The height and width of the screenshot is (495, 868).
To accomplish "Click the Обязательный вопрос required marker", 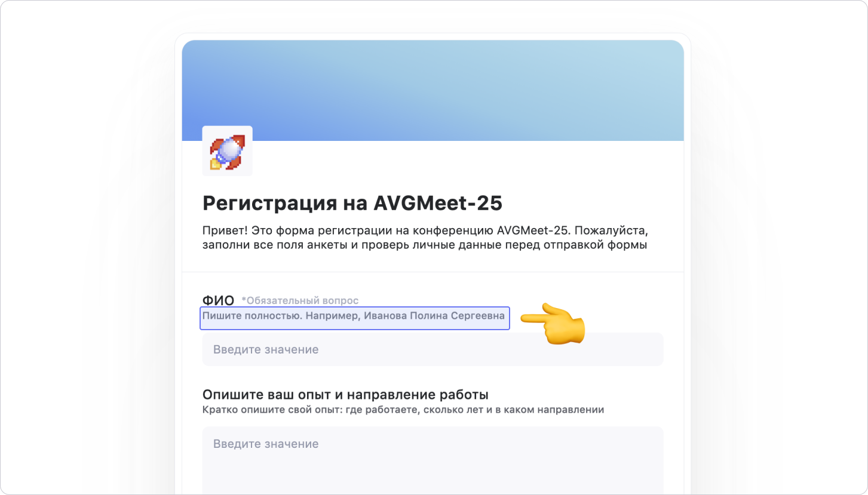I will (300, 300).
